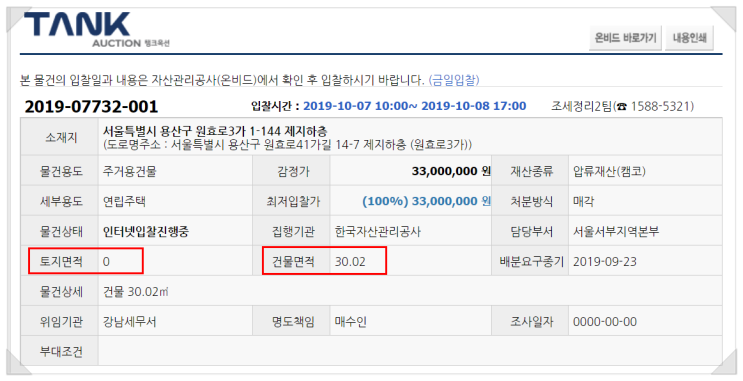Click the TANK AUCTION logo
The height and width of the screenshot is (381, 743).
pos(97,30)
